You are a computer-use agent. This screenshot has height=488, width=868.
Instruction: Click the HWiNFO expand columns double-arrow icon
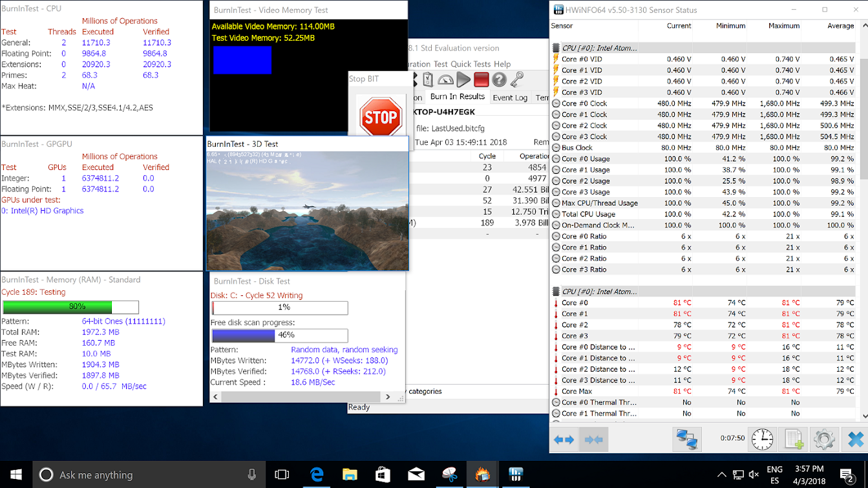564,440
